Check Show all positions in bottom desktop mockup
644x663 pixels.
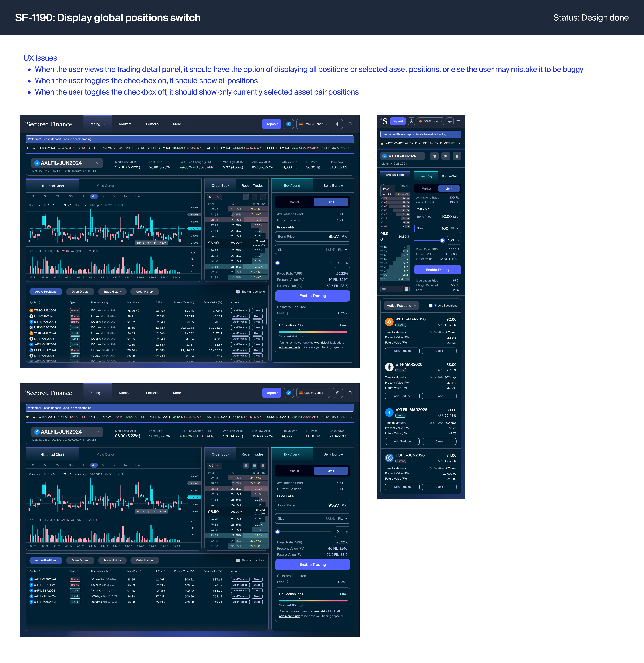[238, 561]
